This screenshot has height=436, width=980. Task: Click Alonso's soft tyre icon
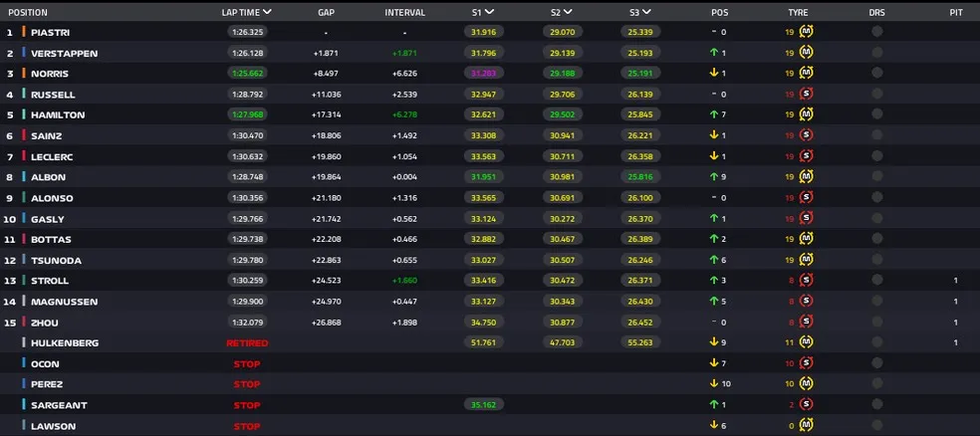point(807,197)
